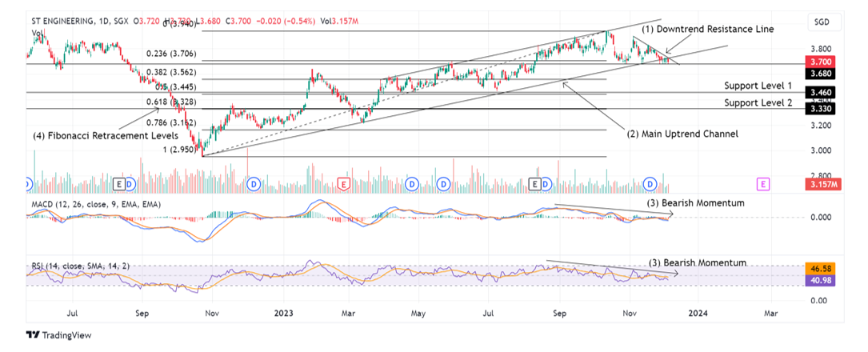Click the Vol 3.157M value in header

click(x=338, y=21)
